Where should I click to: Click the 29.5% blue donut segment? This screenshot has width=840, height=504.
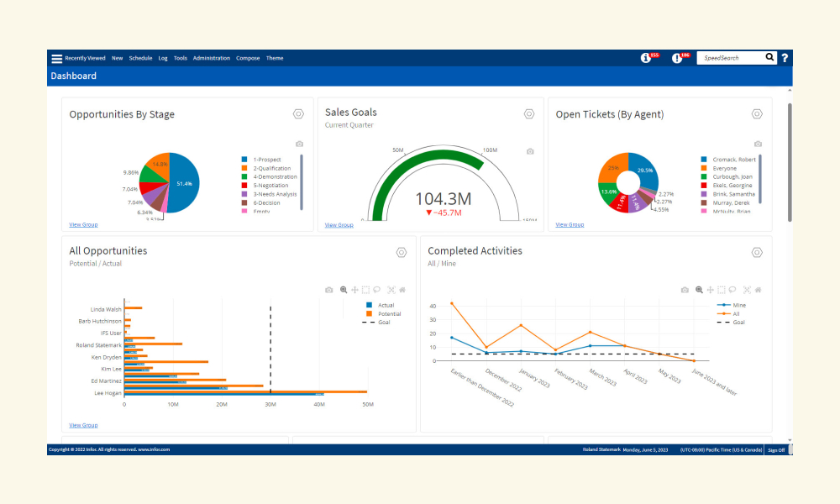(645, 169)
